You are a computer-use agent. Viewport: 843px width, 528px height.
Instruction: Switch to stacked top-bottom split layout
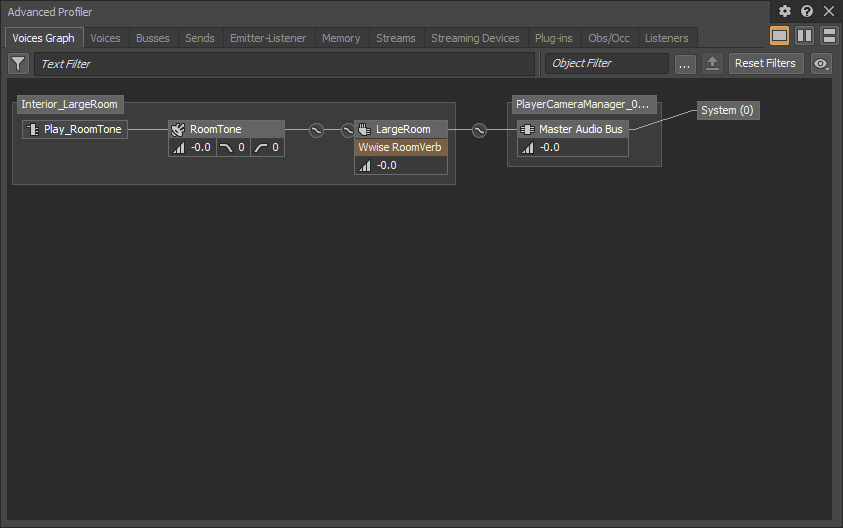coord(829,36)
